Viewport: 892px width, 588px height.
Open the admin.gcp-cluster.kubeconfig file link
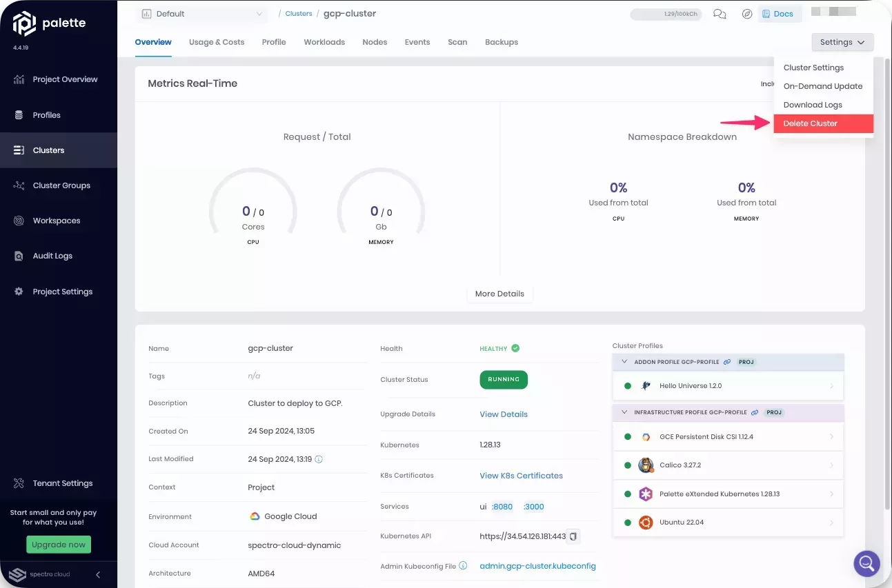coord(537,566)
